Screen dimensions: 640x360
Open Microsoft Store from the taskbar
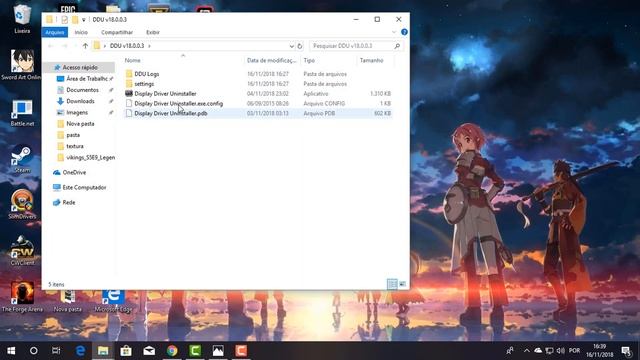126,351
